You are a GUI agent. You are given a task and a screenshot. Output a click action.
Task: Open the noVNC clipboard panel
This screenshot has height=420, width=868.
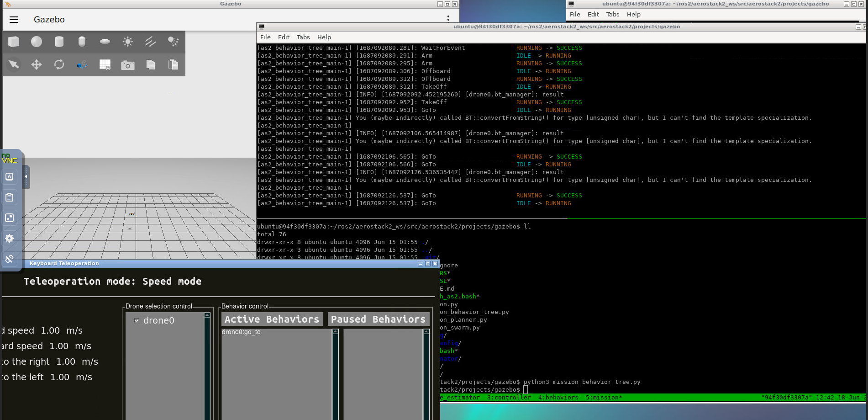[9, 197]
